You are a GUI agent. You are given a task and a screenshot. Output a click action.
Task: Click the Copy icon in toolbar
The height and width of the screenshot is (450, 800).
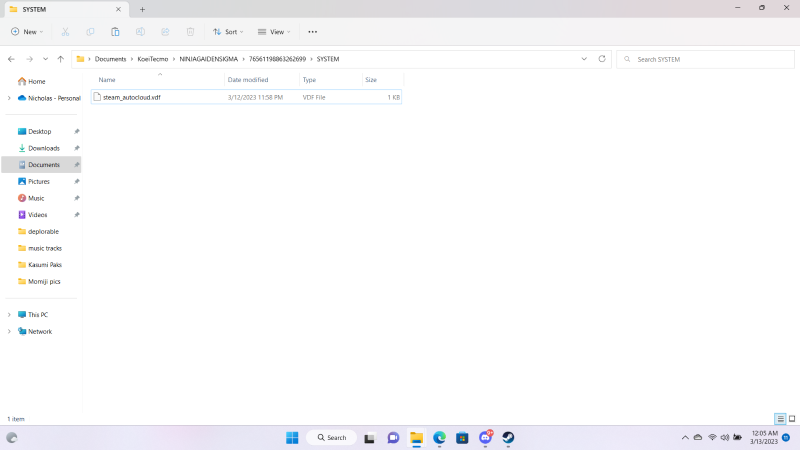click(x=90, y=32)
